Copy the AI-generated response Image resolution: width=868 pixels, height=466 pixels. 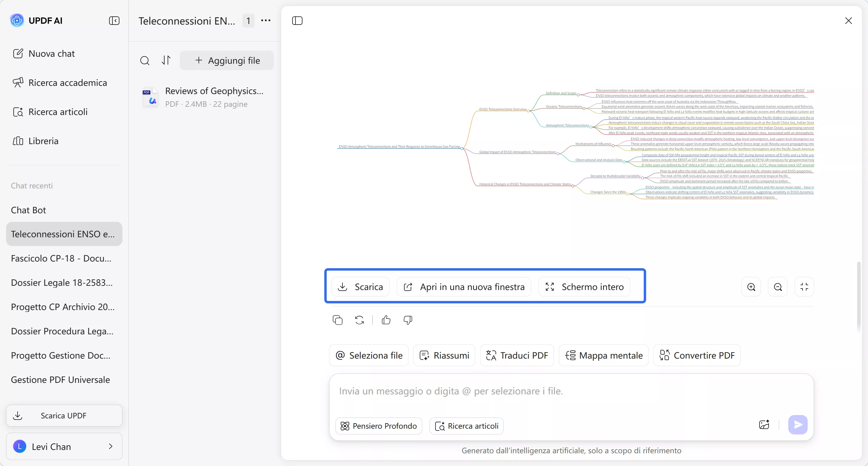click(337, 320)
